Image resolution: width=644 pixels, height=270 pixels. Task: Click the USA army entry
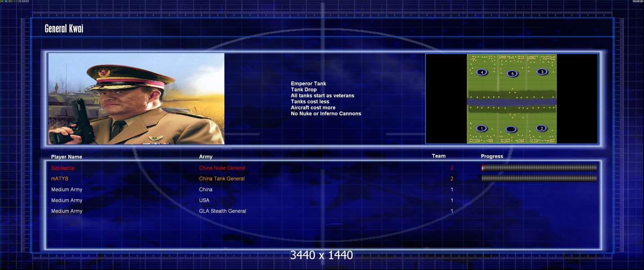204,200
